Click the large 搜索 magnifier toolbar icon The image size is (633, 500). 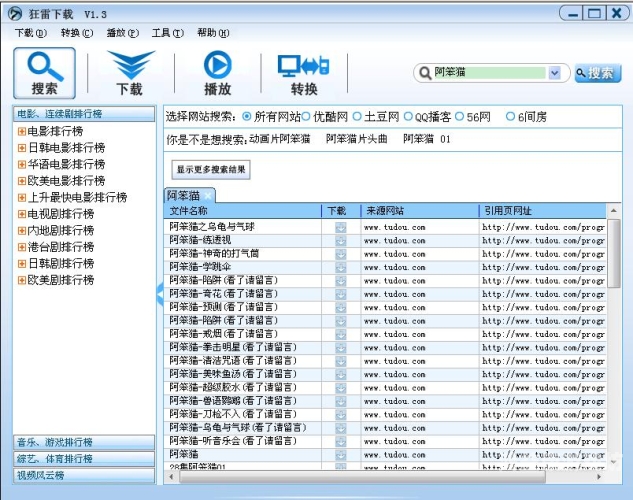tap(44, 73)
